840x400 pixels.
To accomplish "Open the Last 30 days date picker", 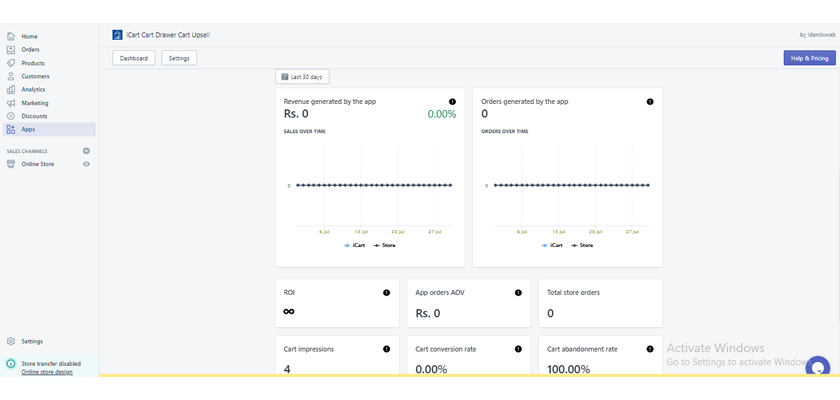I will [302, 77].
